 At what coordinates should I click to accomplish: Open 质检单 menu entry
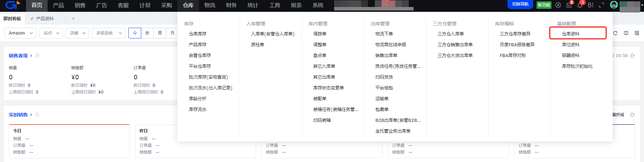tap(257, 45)
